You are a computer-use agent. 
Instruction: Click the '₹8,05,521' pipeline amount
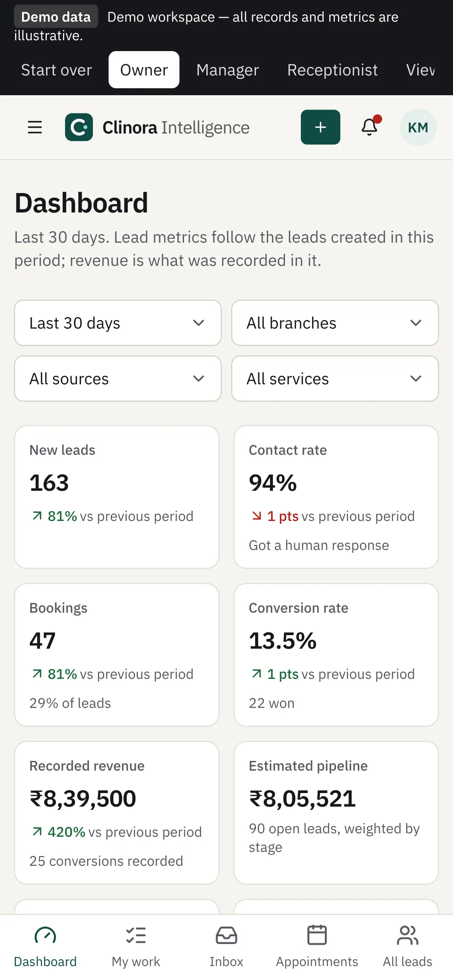click(302, 798)
